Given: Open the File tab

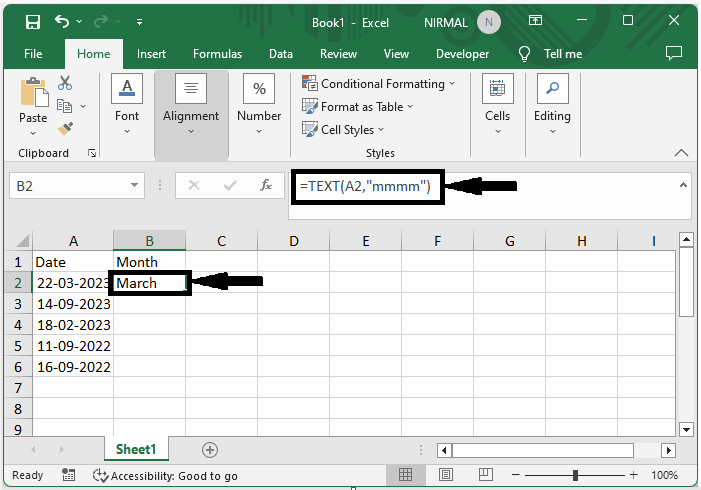Looking at the screenshot, I should point(33,54).
